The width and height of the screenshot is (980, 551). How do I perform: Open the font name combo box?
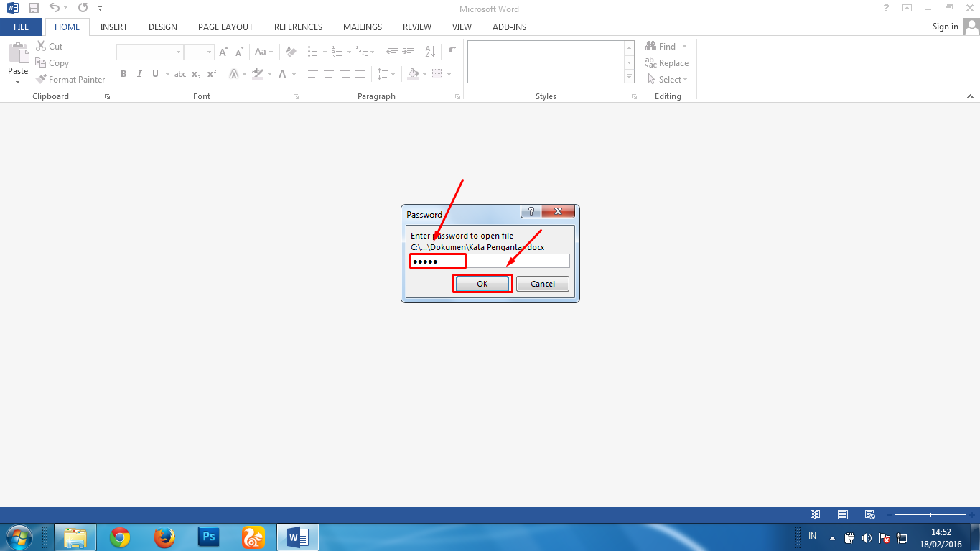click(x=149, y=52)
